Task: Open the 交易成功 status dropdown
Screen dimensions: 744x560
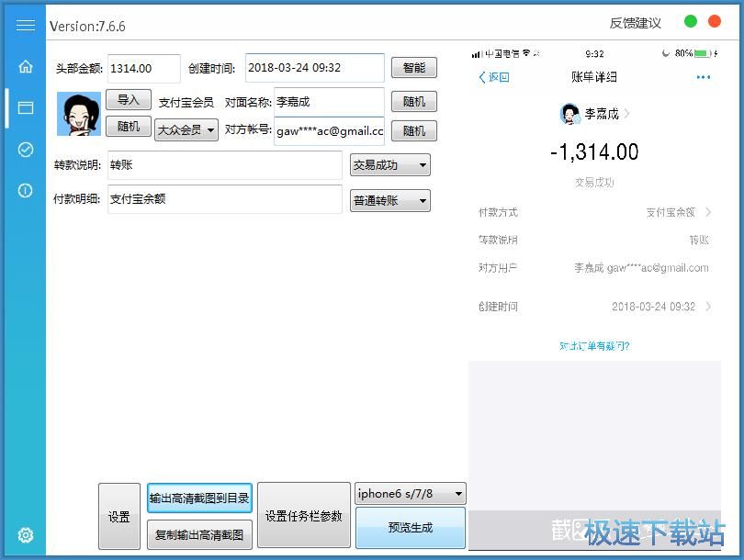Action: pos(389,165)
